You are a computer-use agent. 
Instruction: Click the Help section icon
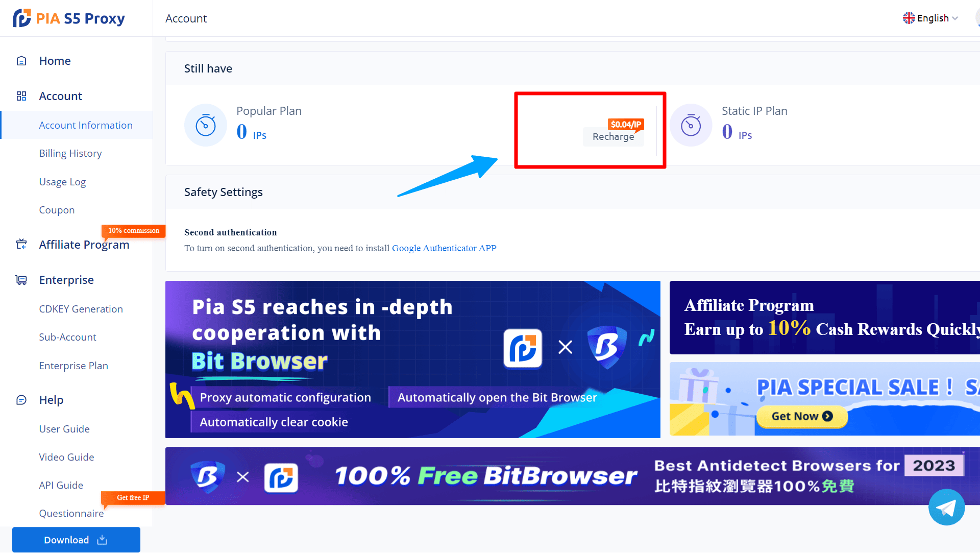21,400
